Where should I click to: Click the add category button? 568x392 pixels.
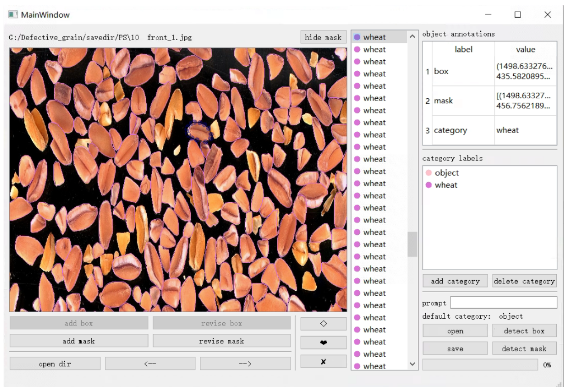[x=455, y=281]
